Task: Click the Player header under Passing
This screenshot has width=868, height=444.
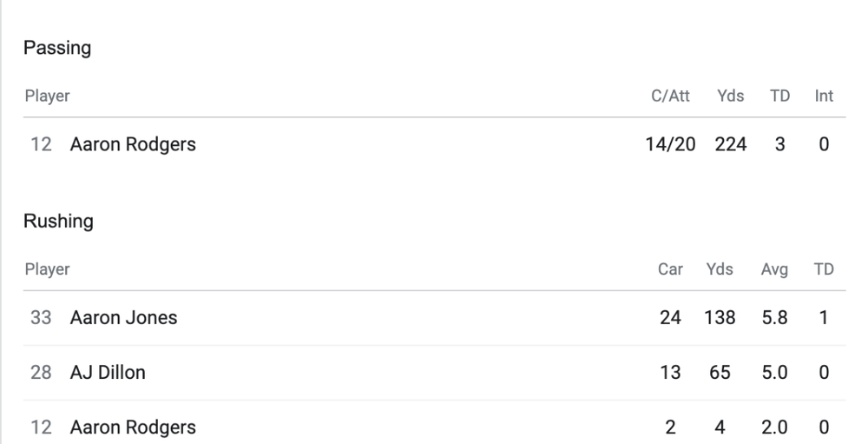Action: [47, 96]
